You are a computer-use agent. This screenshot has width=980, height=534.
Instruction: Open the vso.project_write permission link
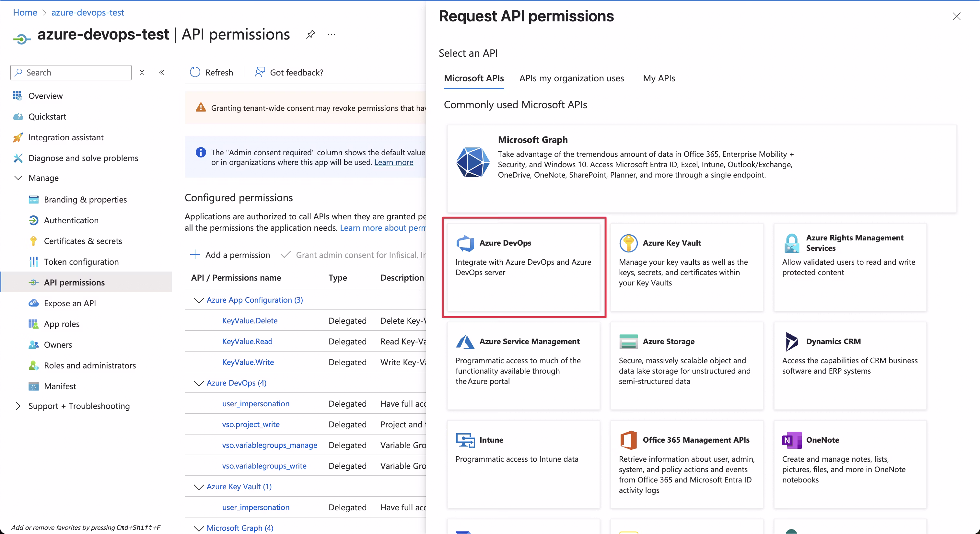[251, 424]
